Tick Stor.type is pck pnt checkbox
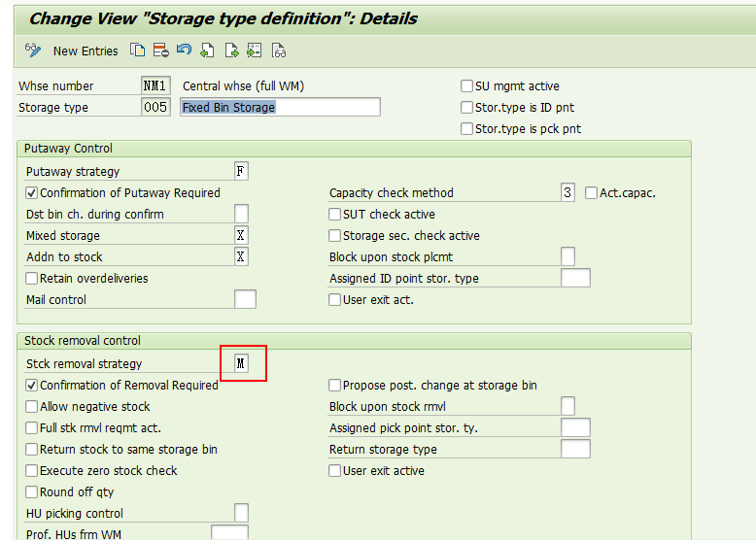 [466, 128]
